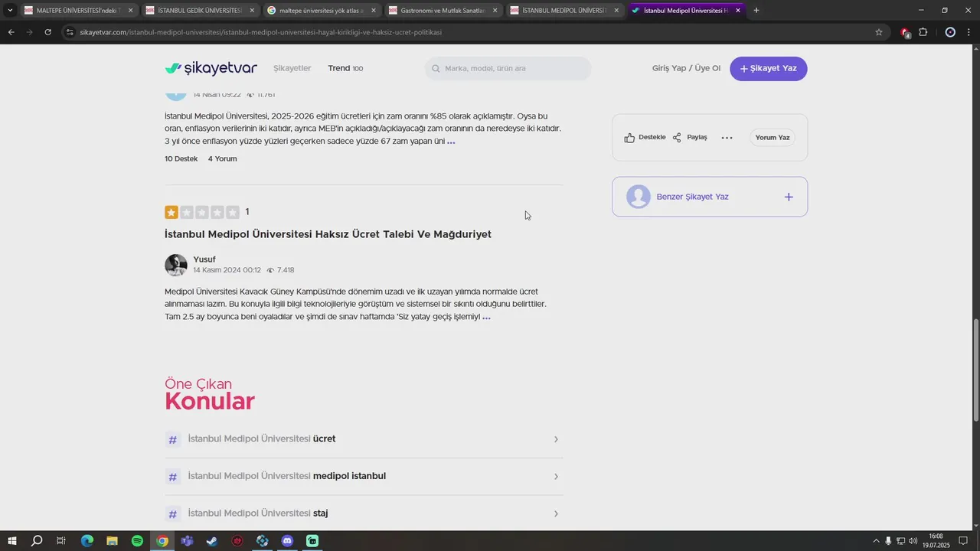Open the Chrome three-dot menu

click(x=968, y=32)
